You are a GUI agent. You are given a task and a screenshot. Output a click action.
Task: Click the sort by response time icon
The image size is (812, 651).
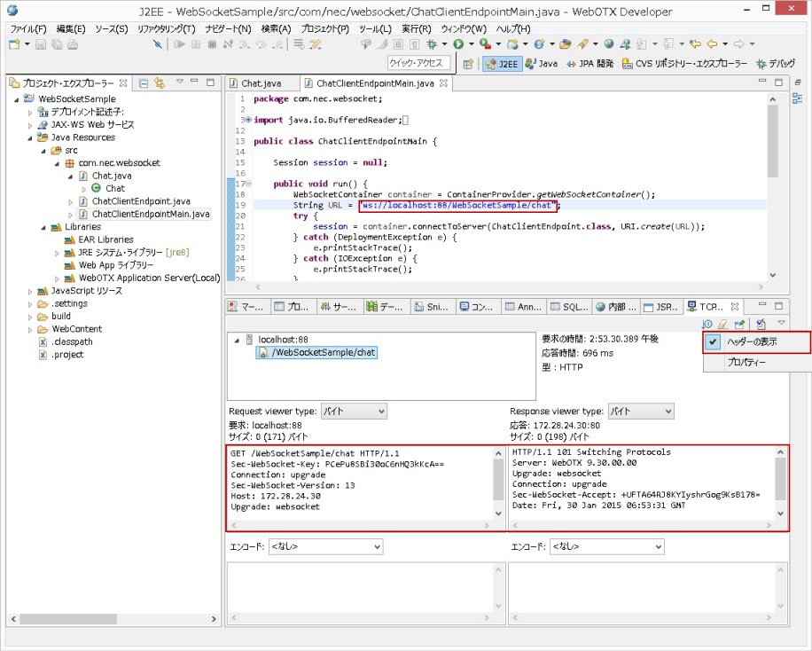(x=707, y=325)
